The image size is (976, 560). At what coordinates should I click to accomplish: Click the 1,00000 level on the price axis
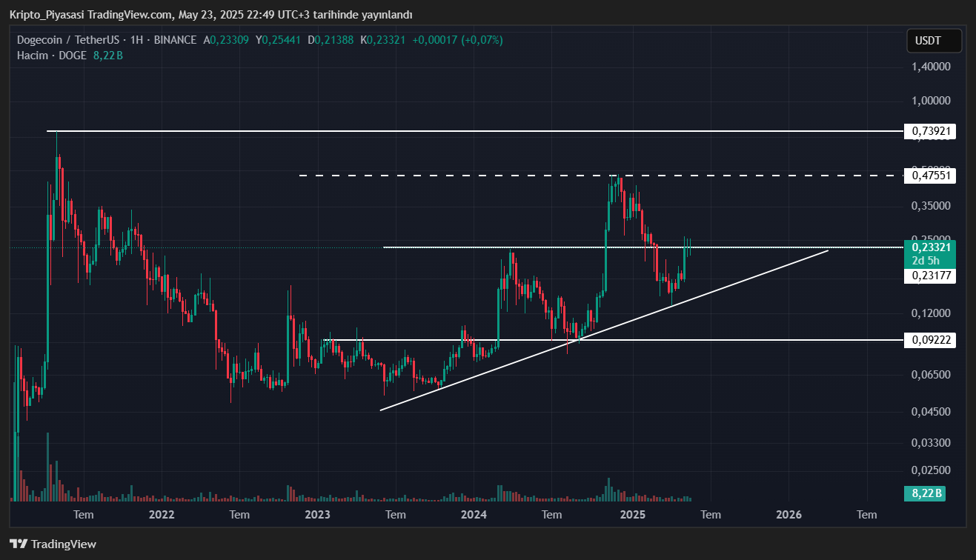coord(930,100)
